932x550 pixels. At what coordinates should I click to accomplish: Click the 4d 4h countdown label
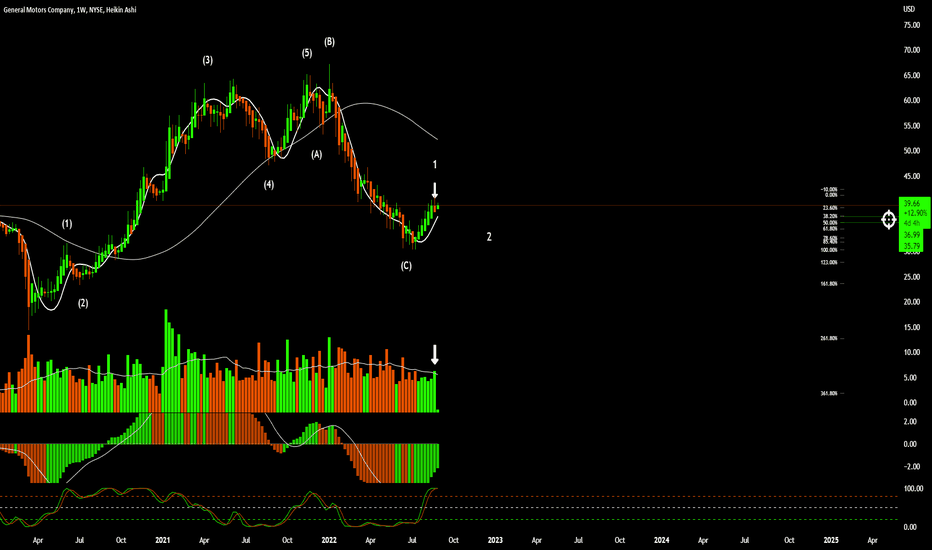tap(911, 223)
